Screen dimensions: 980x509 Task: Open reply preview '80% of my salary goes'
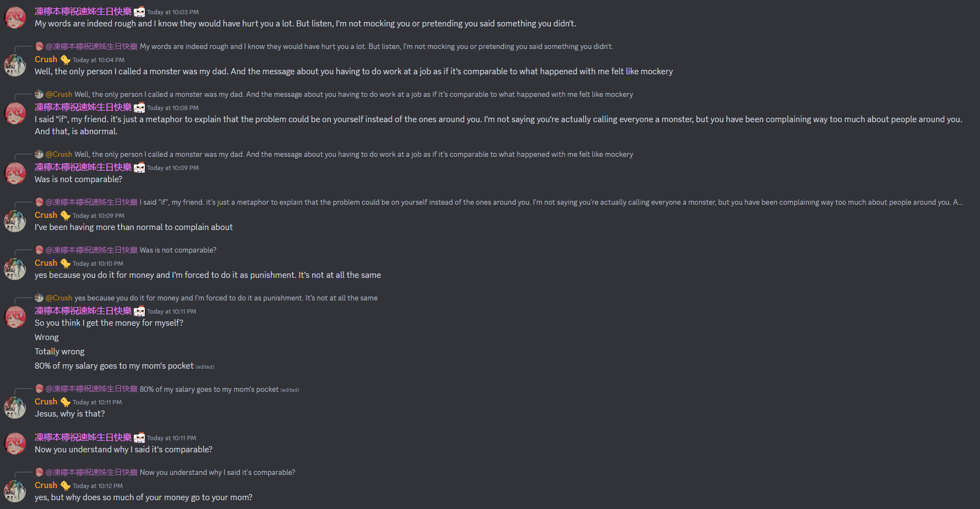coord(209,390)
